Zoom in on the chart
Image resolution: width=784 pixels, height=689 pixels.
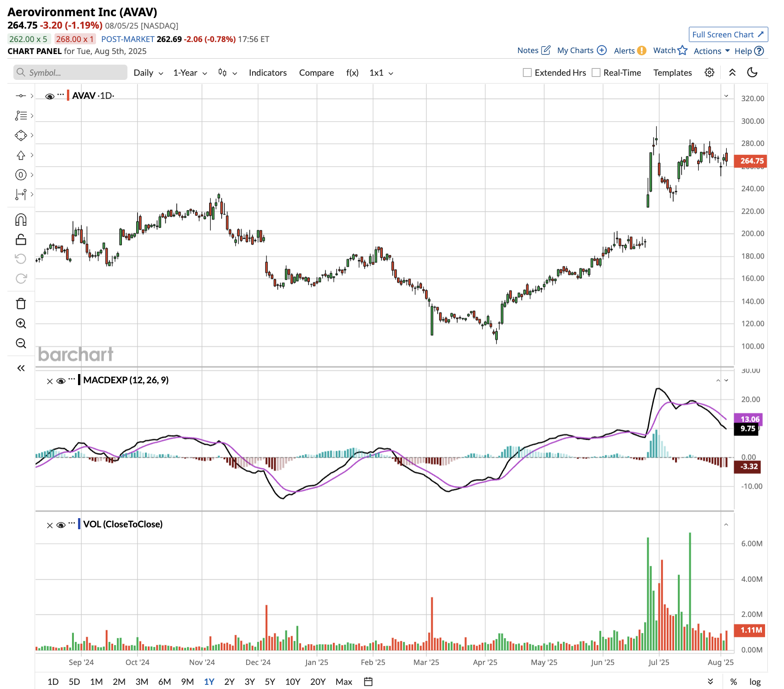21,323
